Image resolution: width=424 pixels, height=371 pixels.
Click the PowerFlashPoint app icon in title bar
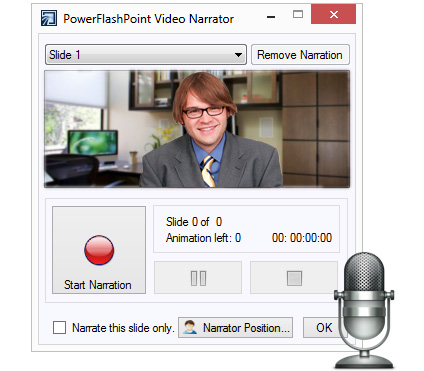coord(49,18)
